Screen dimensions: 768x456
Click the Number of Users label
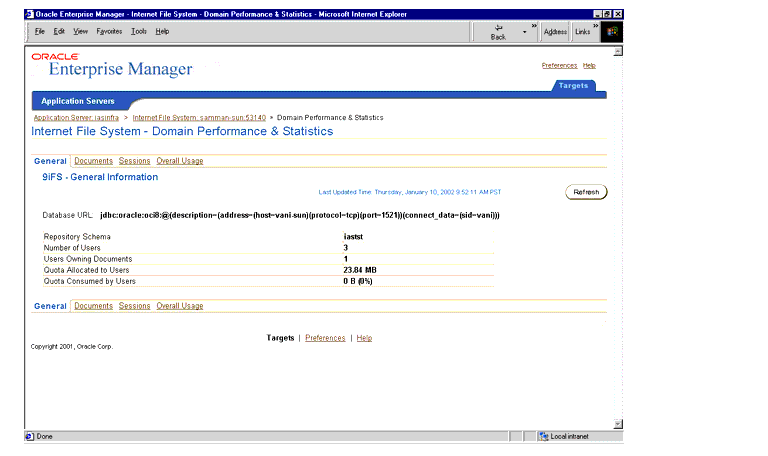click(72, 248)
